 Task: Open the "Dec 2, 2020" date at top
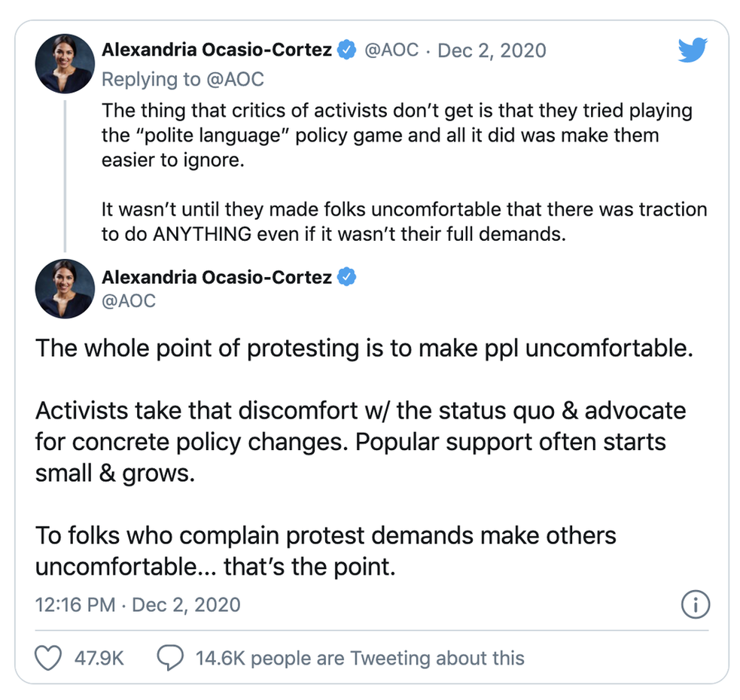492,50
